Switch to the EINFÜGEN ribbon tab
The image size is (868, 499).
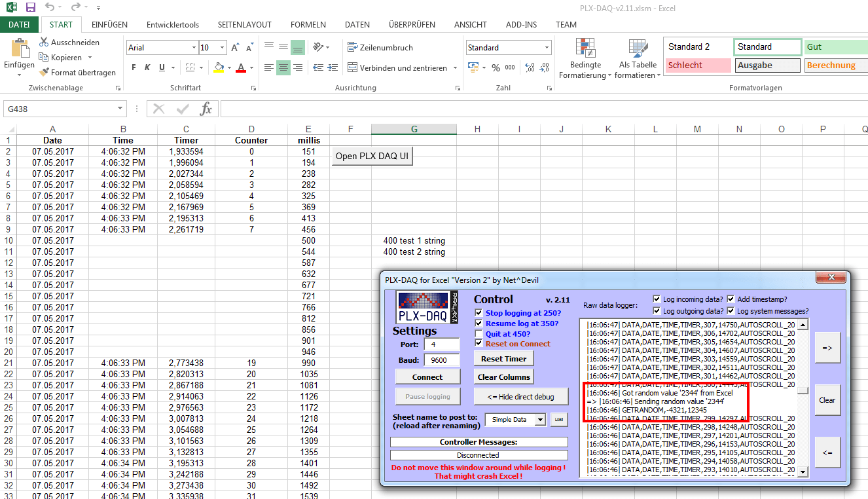tap(109, 25)
